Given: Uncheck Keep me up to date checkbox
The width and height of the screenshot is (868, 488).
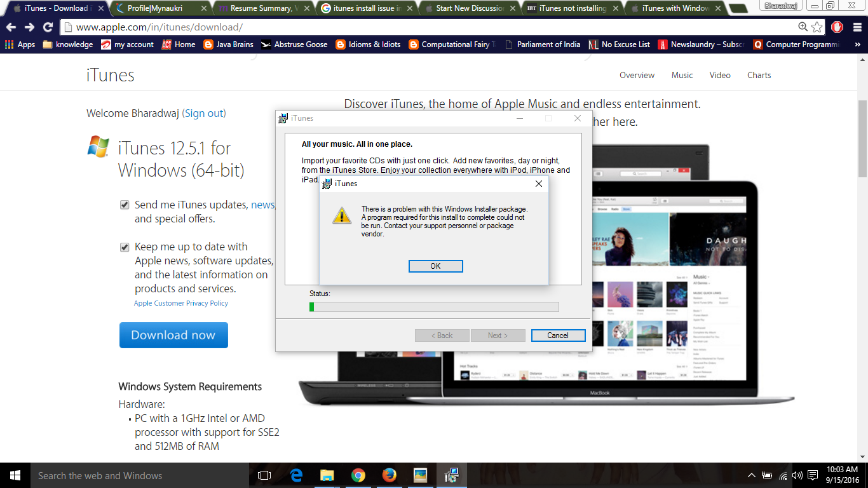Looking at the screenshot, I should tap(125, 247).
